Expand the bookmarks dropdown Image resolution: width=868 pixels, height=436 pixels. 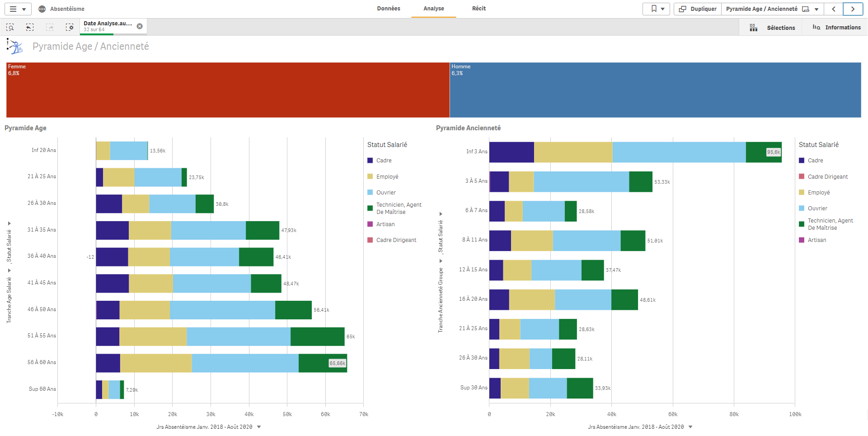(657, 9)
